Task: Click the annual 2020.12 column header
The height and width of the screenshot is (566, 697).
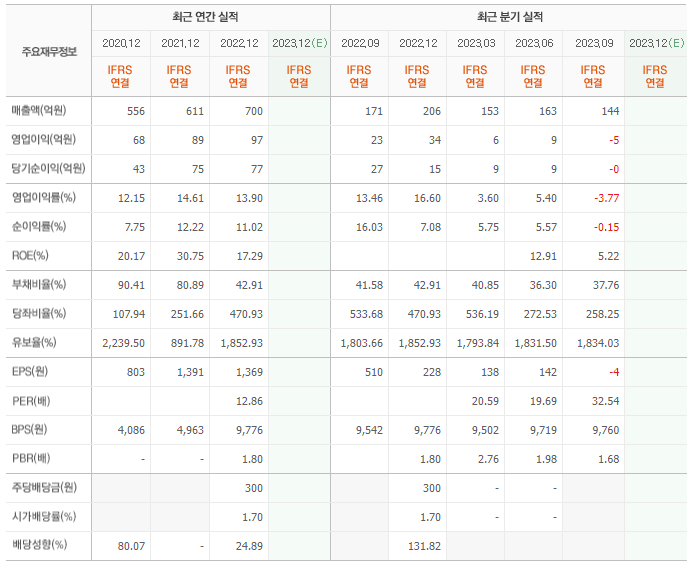Action: click(x=121, y=43)
